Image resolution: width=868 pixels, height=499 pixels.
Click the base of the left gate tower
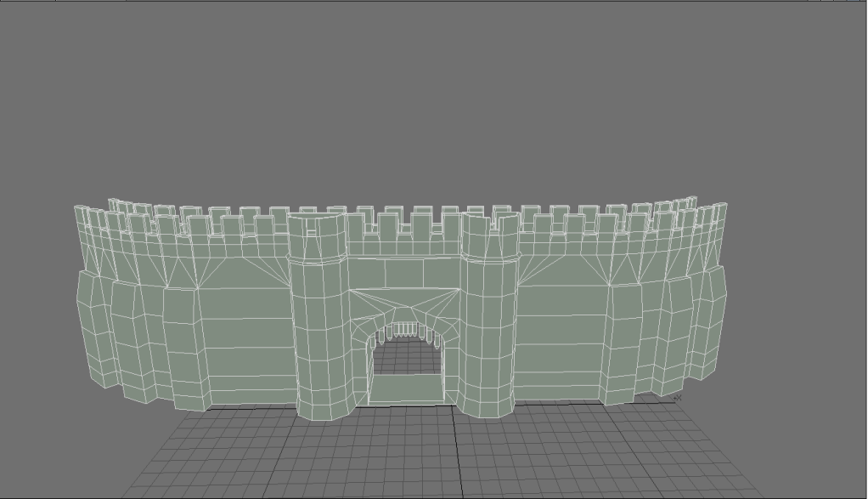[321, 406]
